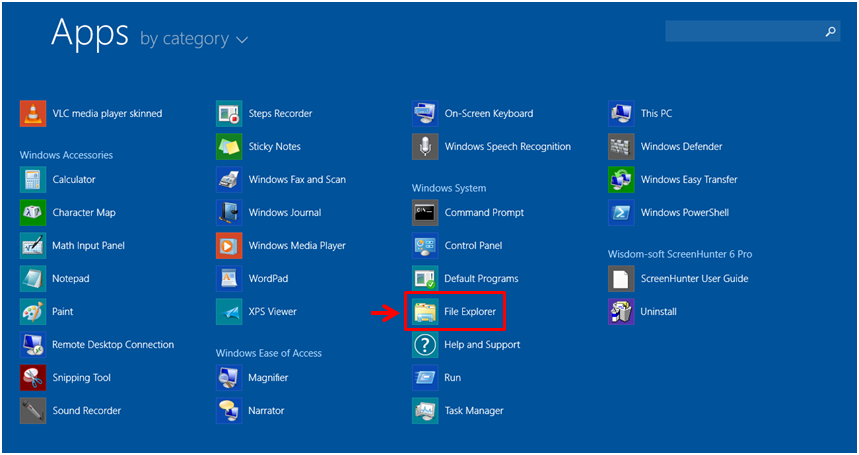
Task: Select the Windows Accessories category heading
Action: (66, 155)
